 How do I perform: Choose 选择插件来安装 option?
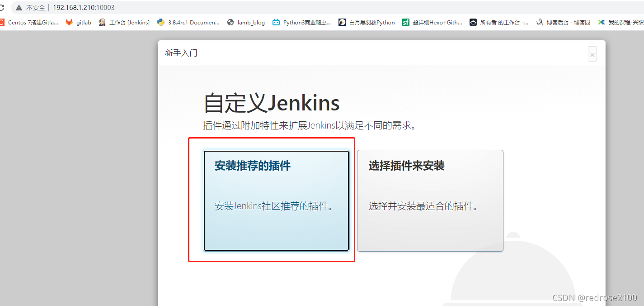tap(430, 201)
